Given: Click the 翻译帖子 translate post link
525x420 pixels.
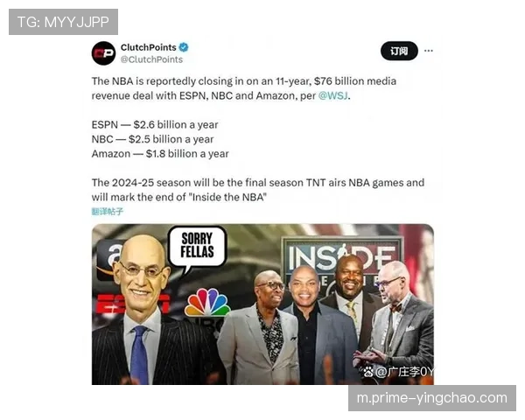Looking at the screenshot, I should 108,212.
